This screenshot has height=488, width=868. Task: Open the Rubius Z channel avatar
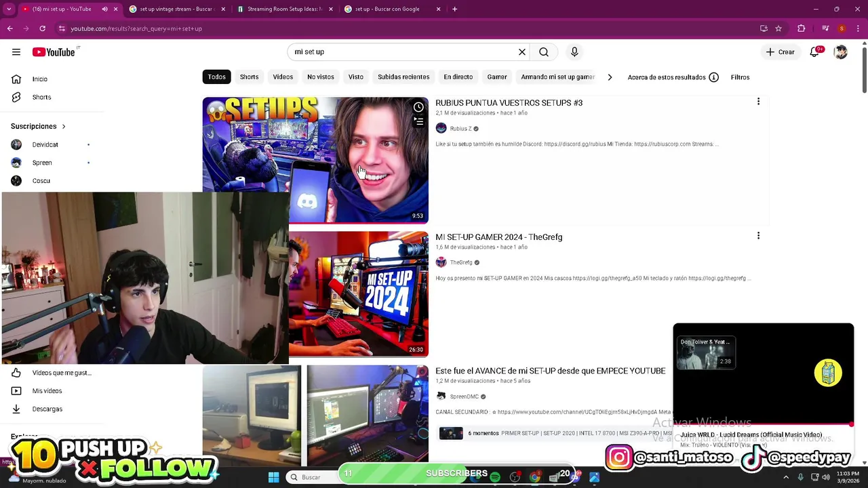tap(441, 129)
